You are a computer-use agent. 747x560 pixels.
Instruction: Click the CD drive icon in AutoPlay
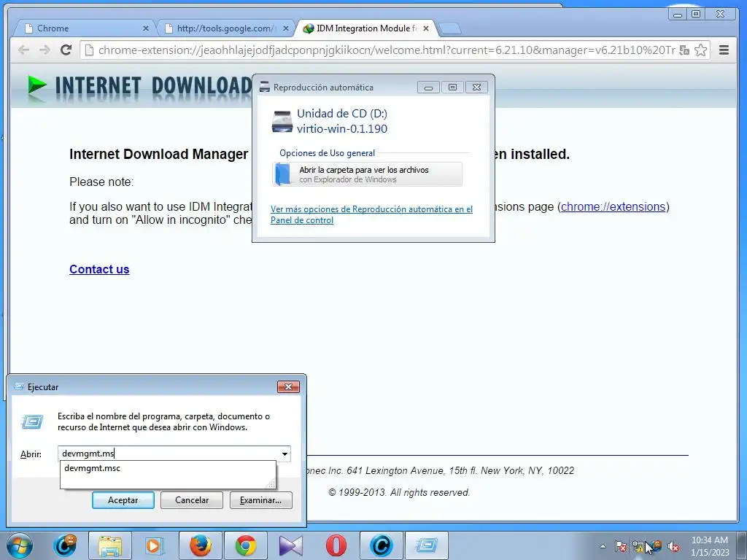(x=282, y=122)
